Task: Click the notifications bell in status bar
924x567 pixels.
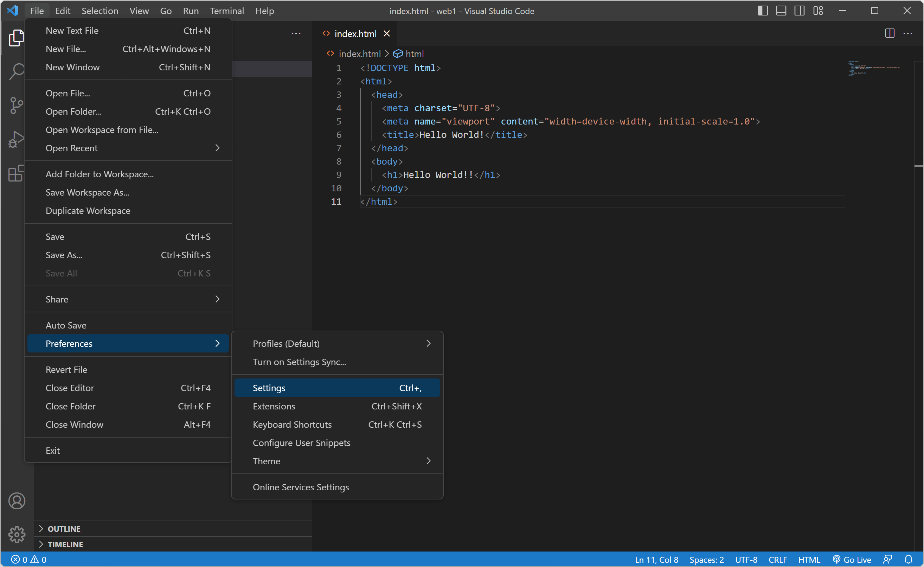Action: pos(908,559)
